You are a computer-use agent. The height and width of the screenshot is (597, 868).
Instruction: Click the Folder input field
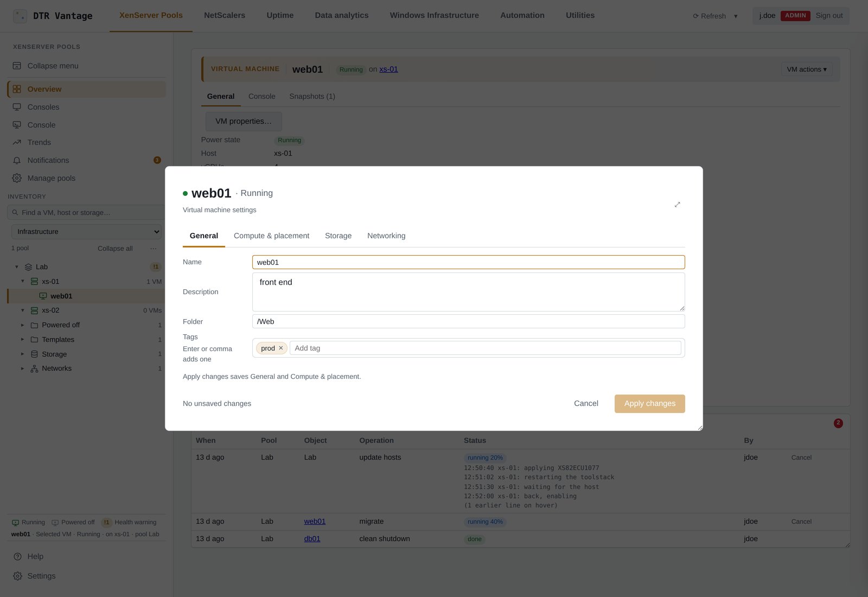point(468,321)
